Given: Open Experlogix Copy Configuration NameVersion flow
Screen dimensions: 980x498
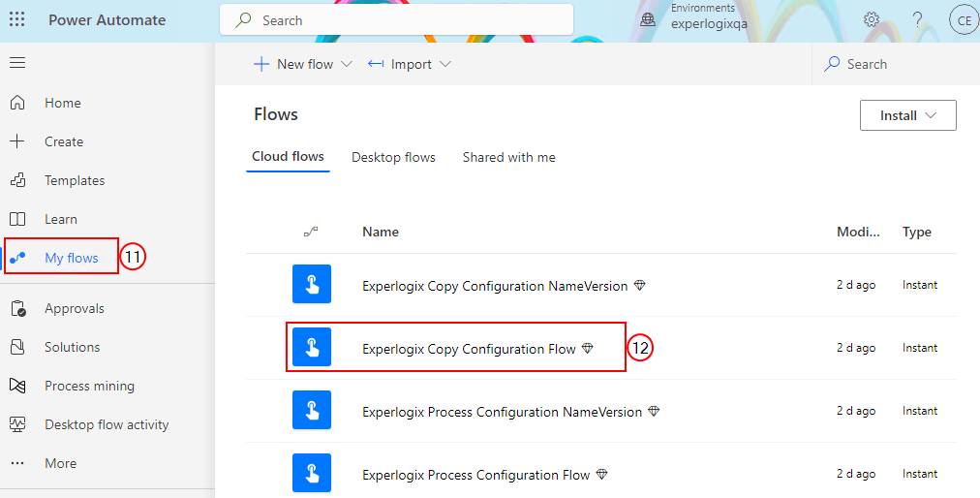Looking at the screenshot, I should pos(495,286).
